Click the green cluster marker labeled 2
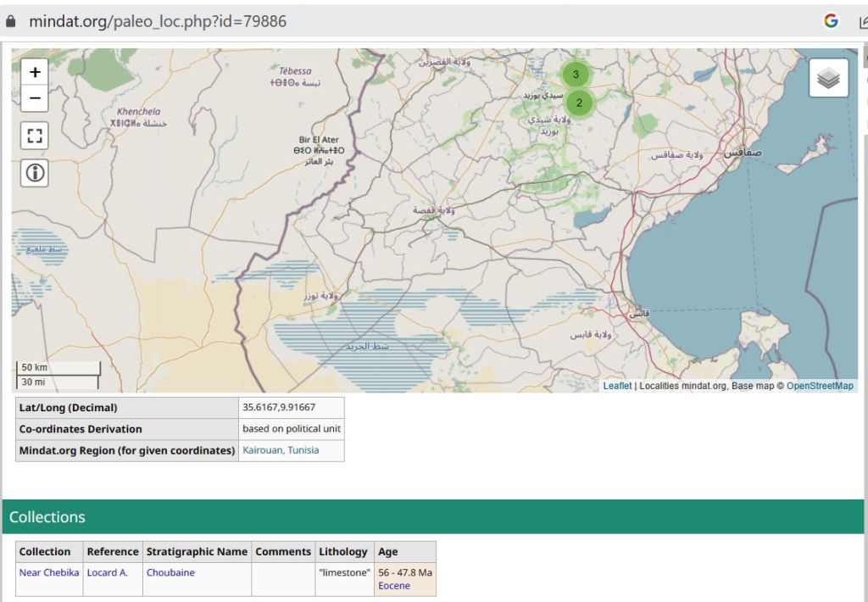 pyautogui.click(x=579, y=103)
